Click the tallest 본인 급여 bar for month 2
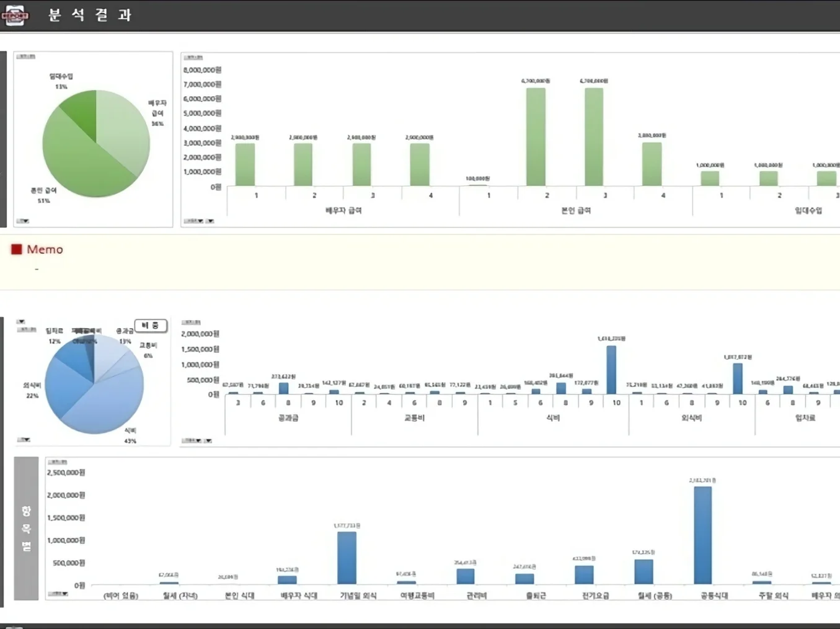Viewport: 840px width, 629px height. tap(536, 136)
